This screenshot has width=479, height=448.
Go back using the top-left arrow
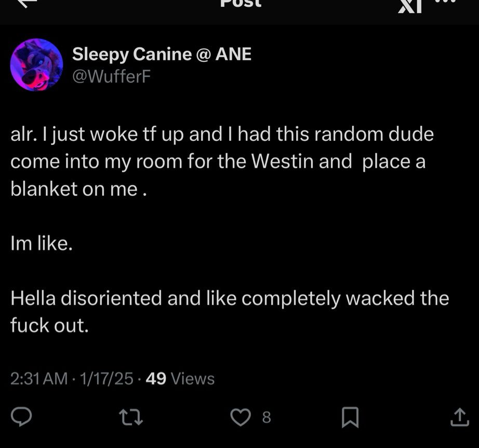coord(28,3)
